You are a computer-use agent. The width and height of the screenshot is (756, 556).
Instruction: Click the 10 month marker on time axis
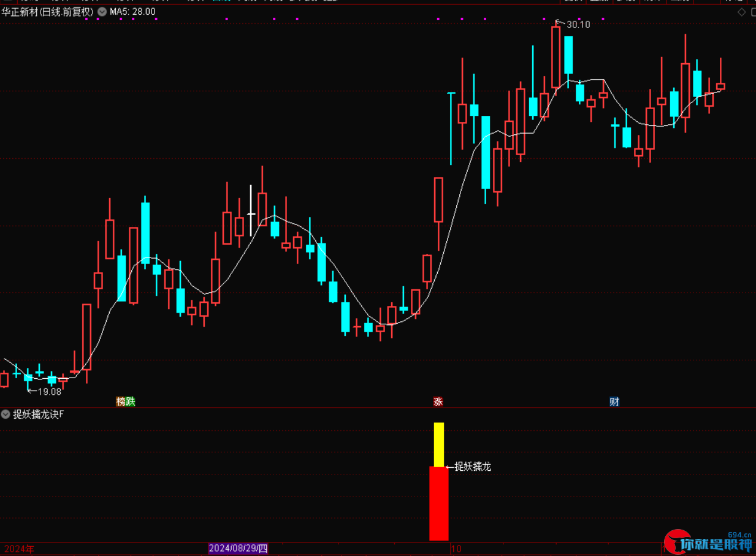[x=456, y=549]
